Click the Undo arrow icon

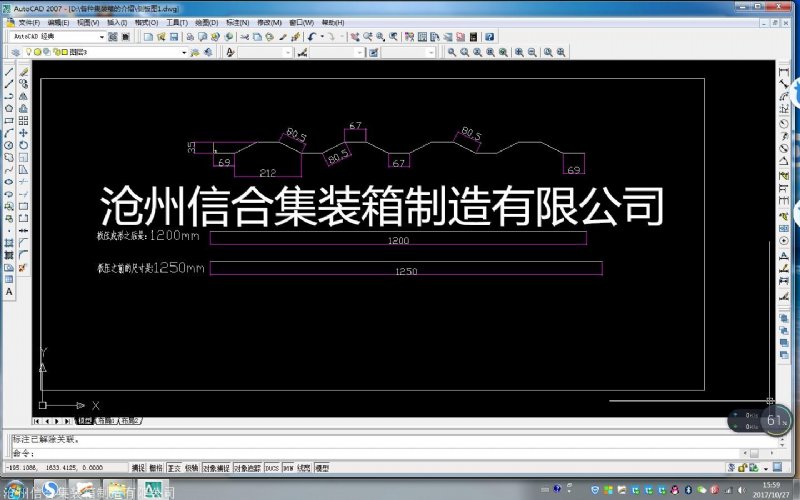(x=313, y=37)
